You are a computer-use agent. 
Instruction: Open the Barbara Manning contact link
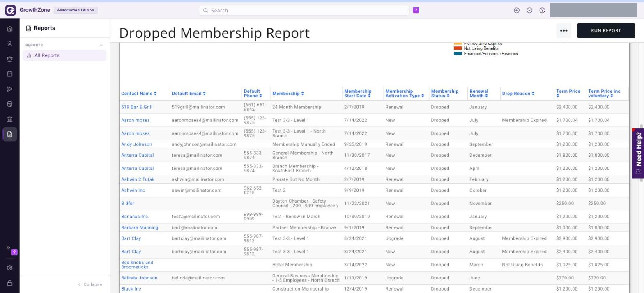(140, 227)
